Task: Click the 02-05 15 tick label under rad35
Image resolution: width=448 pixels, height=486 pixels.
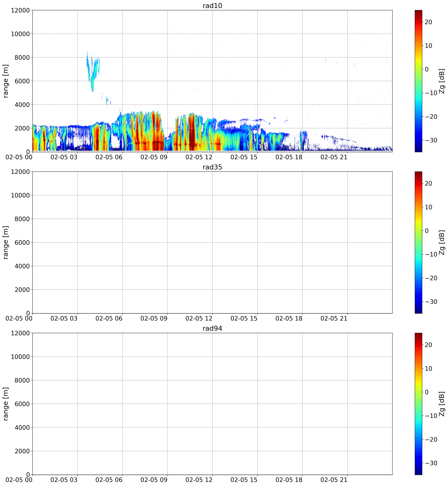Action: point(244,318)
